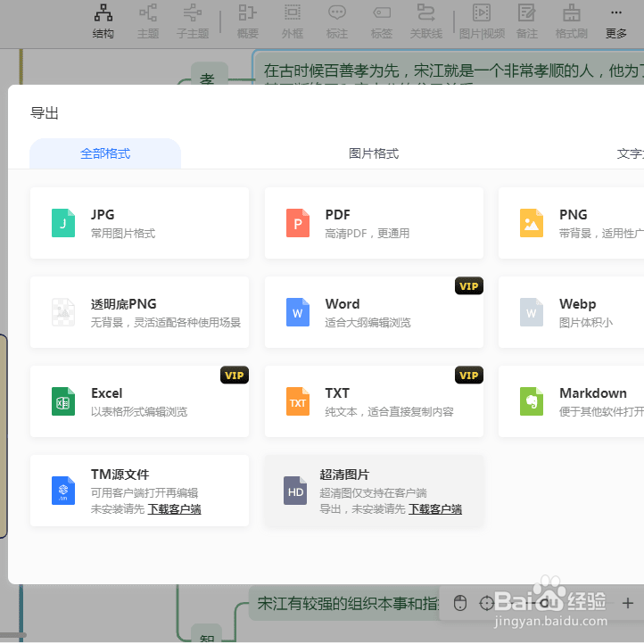Click the orange TXT file icon

click(x=298, y=401)
